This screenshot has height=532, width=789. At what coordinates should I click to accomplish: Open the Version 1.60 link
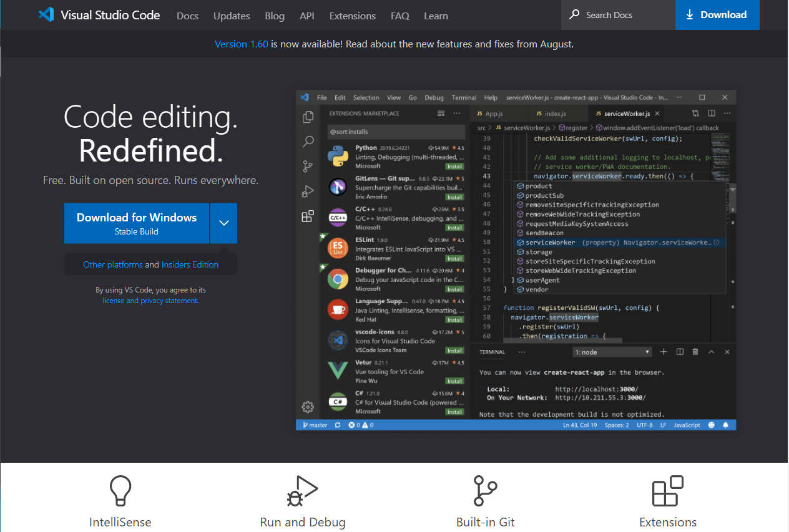pyautogui.click(x=242, y=44)
